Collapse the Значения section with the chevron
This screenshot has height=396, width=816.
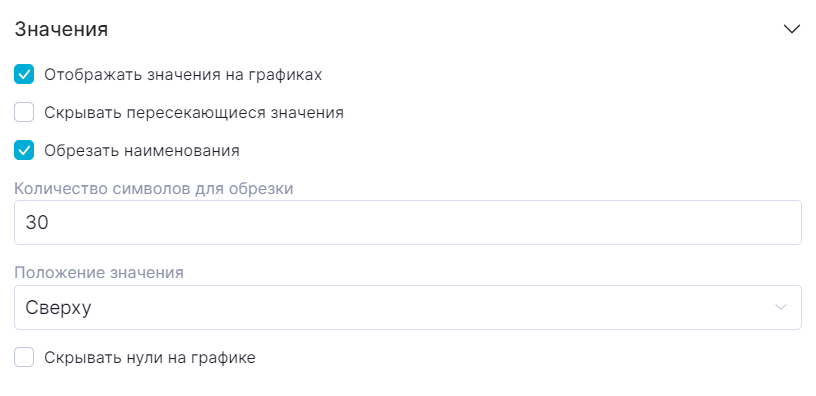coord(792,30)
